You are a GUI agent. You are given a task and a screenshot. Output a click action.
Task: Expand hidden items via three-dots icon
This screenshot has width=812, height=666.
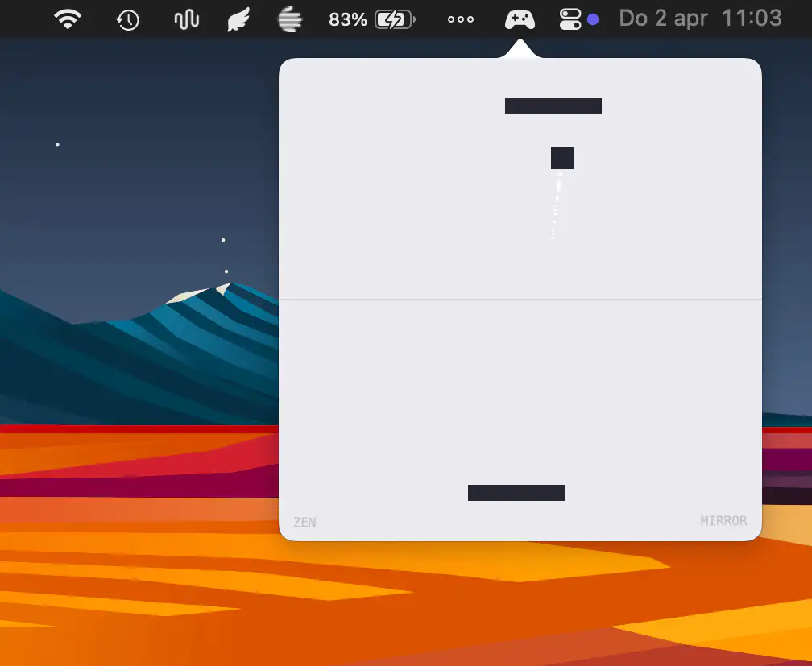[460, 19]
